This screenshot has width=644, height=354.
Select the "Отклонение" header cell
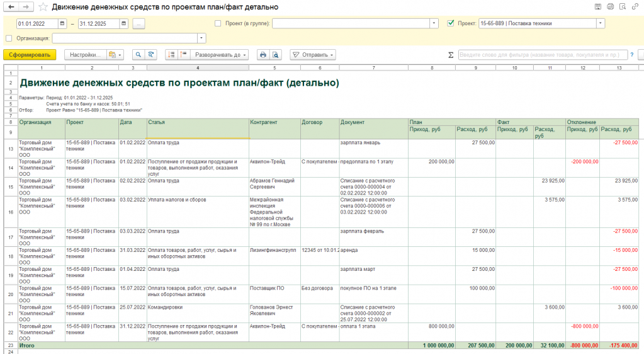[x=602, y=122]
